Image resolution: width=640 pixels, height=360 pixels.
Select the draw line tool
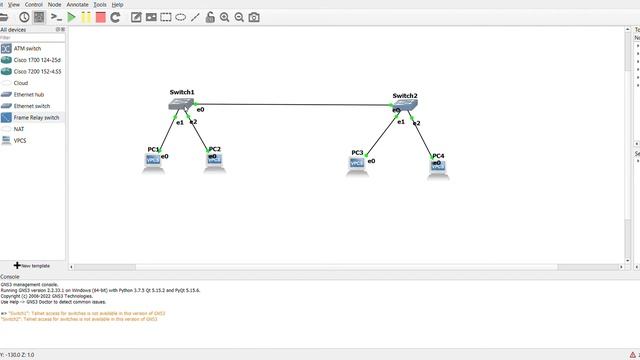195,17
